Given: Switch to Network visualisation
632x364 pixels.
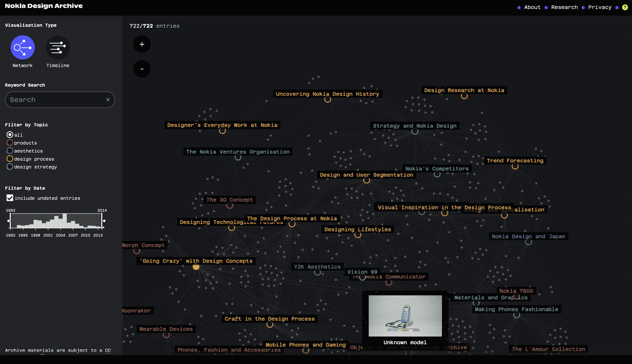Looking at the screenshot, I should (23, 47).
